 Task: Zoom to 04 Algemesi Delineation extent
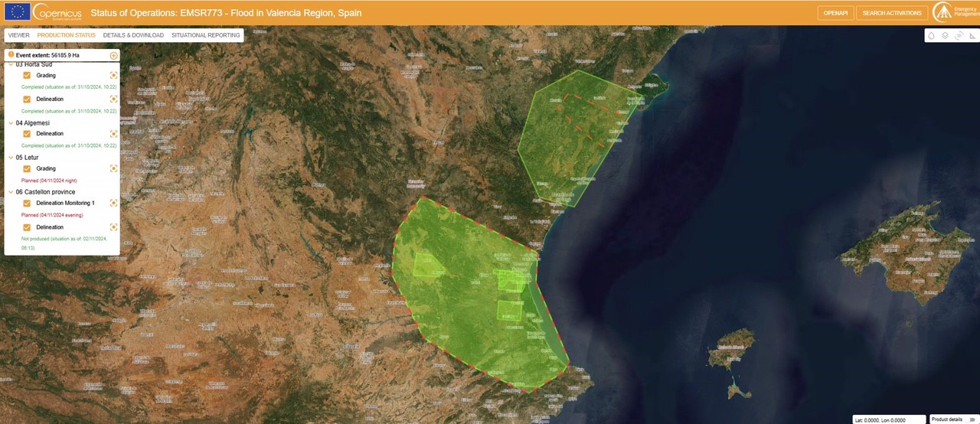tap(114, 134)
